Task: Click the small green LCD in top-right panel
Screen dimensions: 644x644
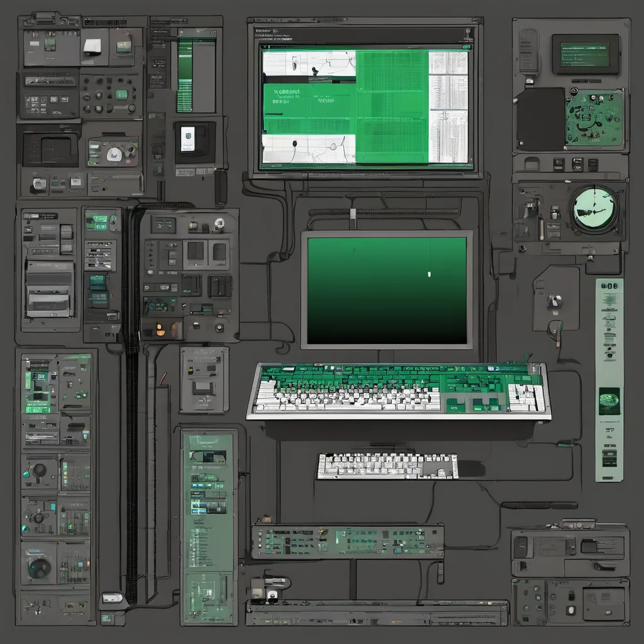Action: pos(585,55)
